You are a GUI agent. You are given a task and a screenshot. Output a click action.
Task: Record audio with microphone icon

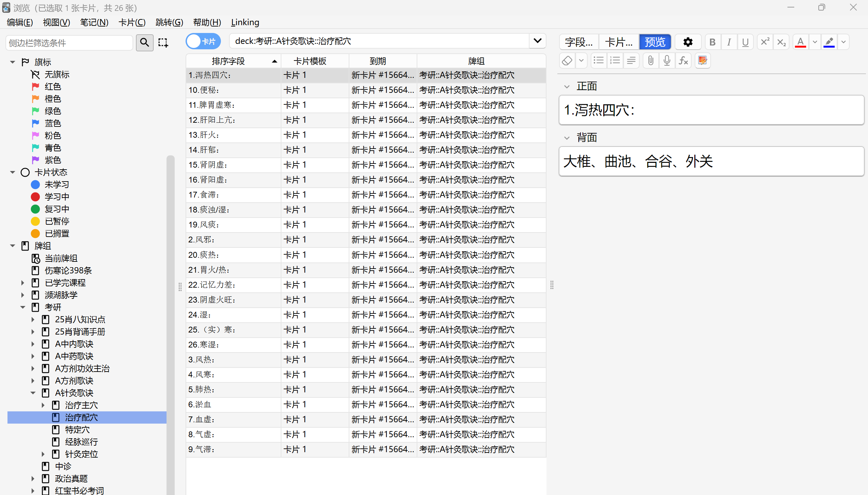[667, 61]
